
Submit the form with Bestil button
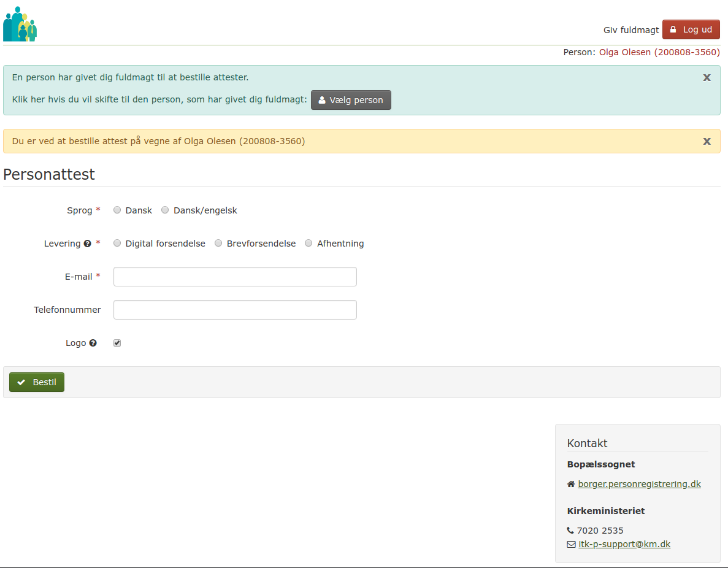37,382
